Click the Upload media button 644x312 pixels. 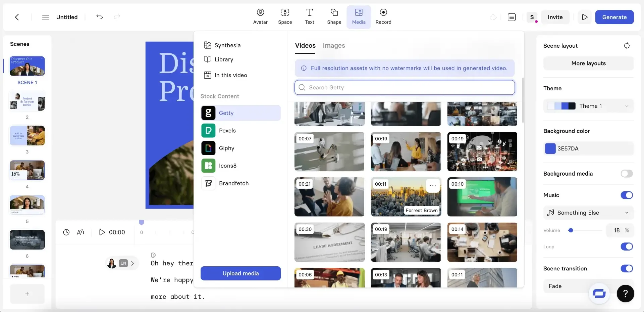coord(240,273)
